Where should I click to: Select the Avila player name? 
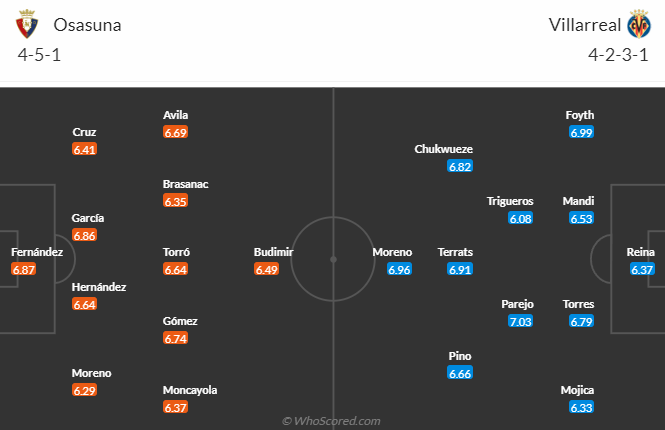tap(176, 115)
